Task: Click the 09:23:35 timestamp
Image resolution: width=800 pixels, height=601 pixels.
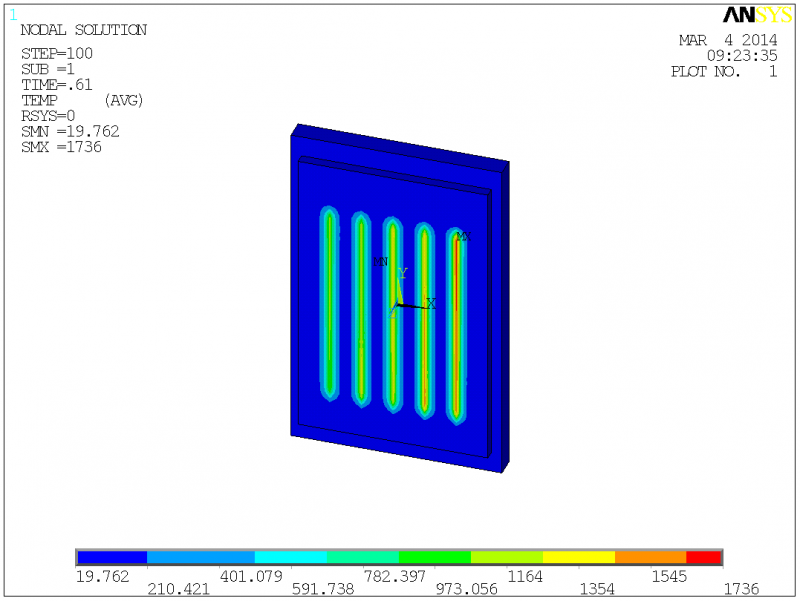Action: [742, 56]
